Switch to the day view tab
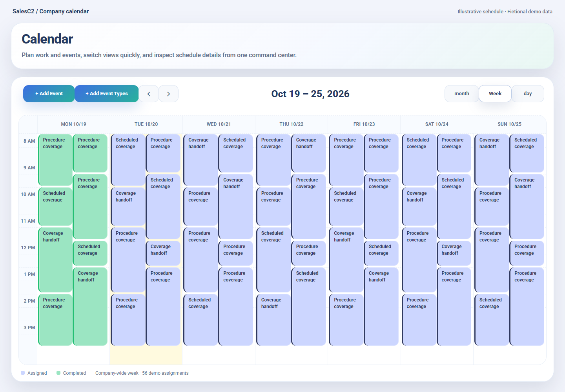This screenshot has height=392, width=565. [528, 94]
